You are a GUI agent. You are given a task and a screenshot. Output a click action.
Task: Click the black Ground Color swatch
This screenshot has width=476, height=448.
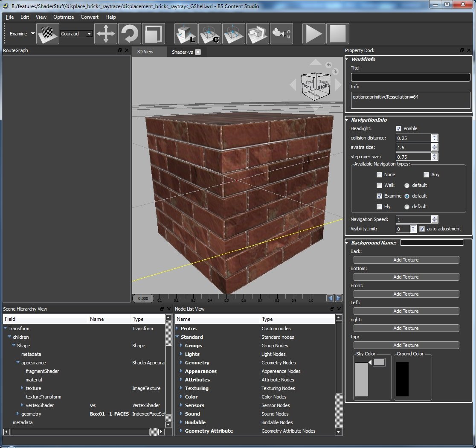[x=402, y=379]
